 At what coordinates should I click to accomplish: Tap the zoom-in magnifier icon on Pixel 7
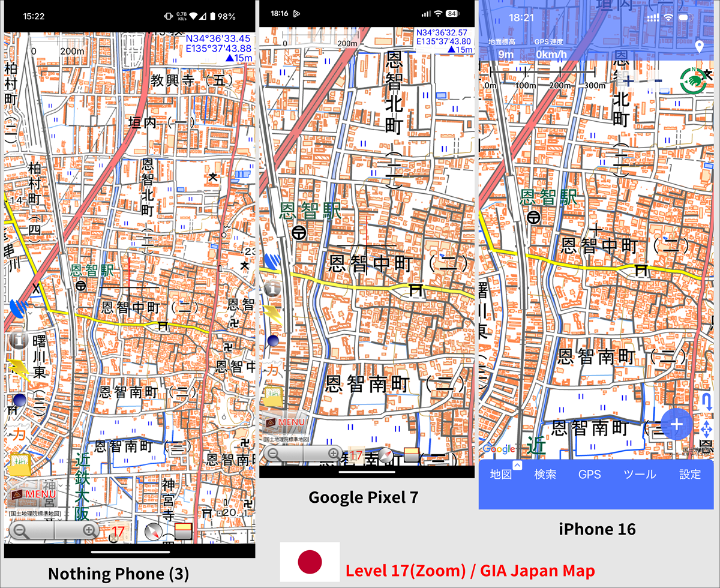(x=334, y=454)
